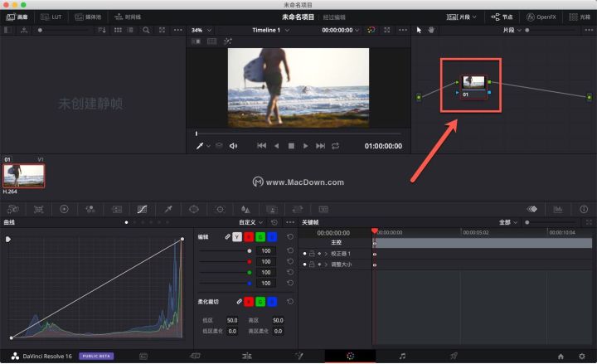Screen dimensions: 597x364
Task: Stop viewer playback
Action: (291, 146)
